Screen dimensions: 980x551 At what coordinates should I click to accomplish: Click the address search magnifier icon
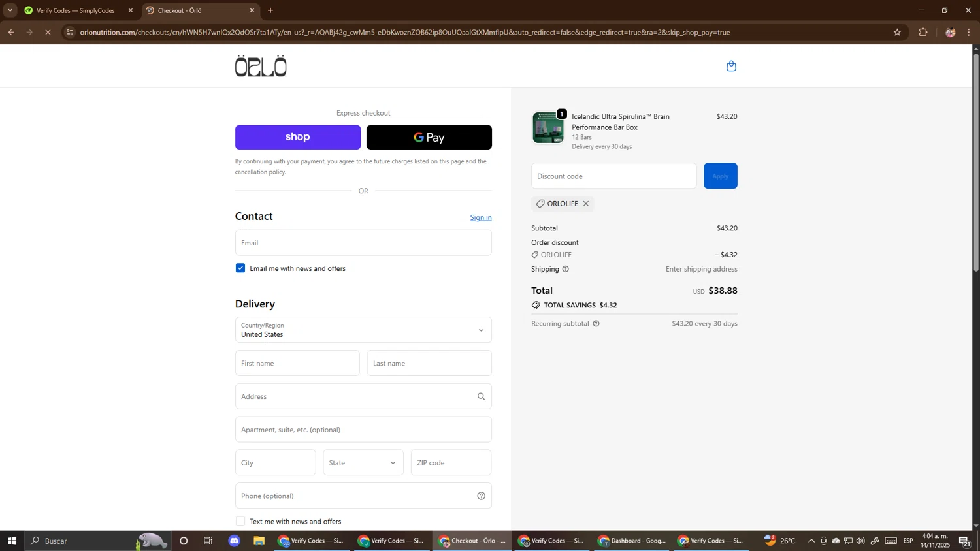click(482, 396)
